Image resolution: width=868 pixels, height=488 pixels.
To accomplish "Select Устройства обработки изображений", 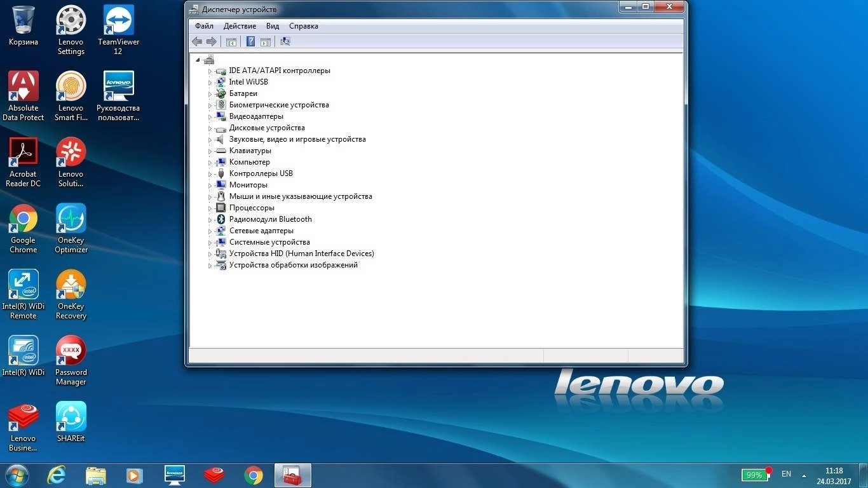I will [x=294, y=265].
